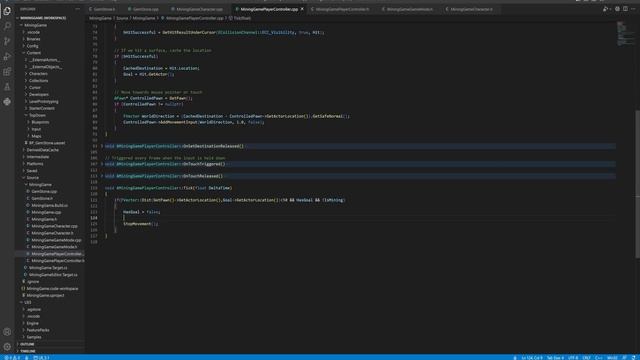Open the Explorer view in activity bar

pyautogui.click(x=7, y=11)
